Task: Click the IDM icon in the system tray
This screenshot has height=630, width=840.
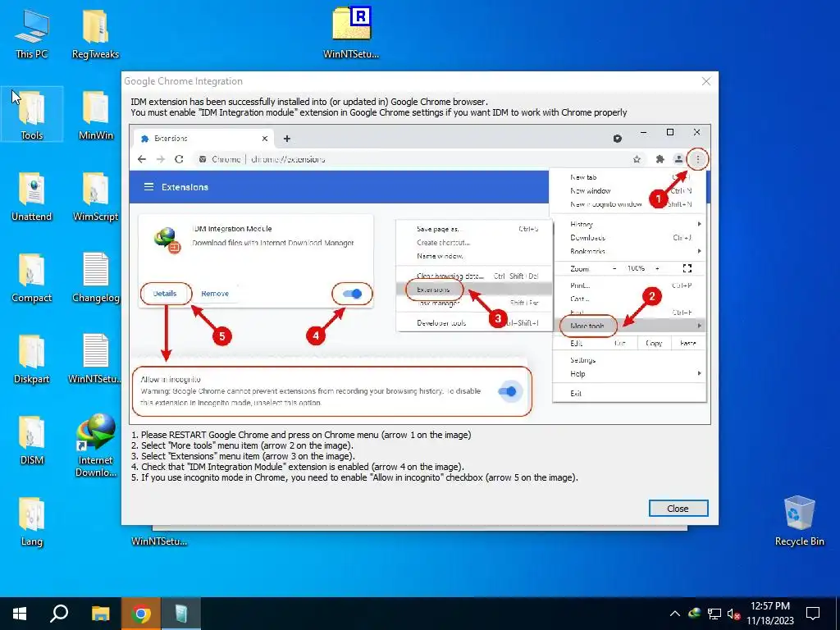Action: (695, 614)
